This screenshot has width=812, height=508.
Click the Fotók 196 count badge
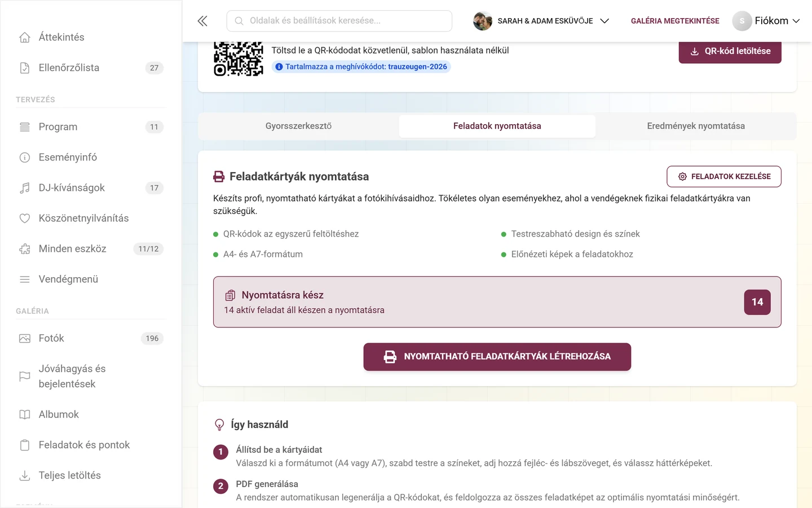[152, 339]
